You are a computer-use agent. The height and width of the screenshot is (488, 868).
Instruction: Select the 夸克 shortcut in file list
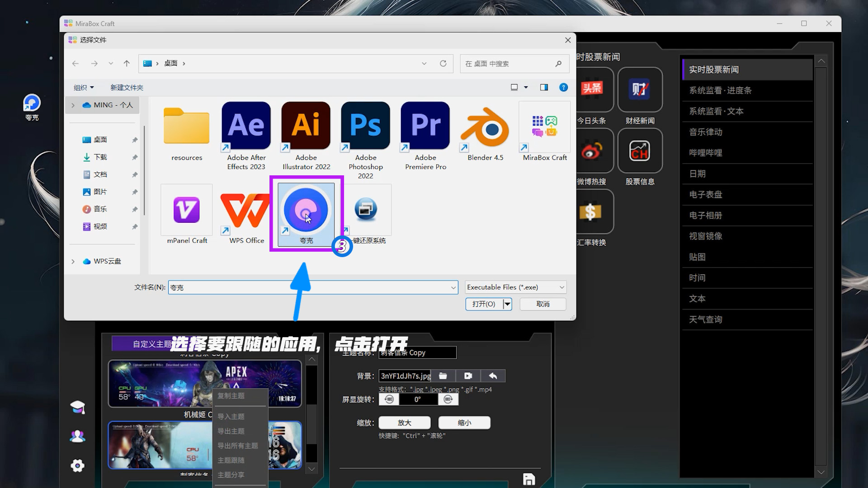pos(306,215)
